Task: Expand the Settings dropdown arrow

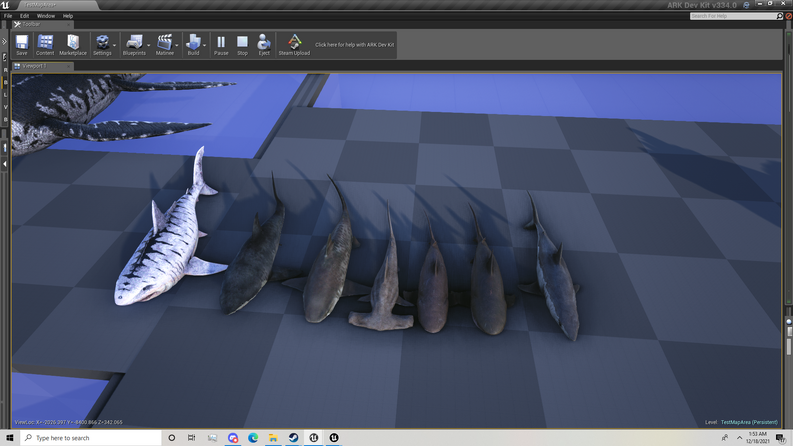Action: pyautogui.click(x=114, y=45)
